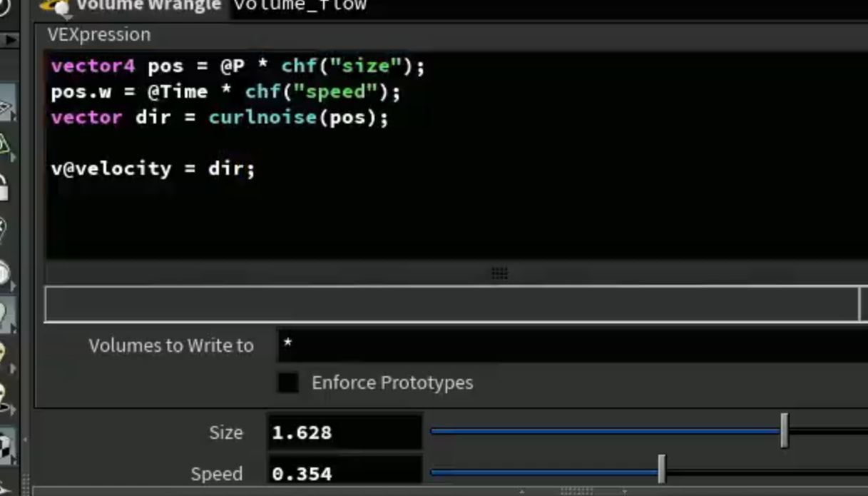Image resolution: width=868 pixels, height=496 pixels.
Task: Expand the side toolbar with the top arrow
Action: coord(10,41)
